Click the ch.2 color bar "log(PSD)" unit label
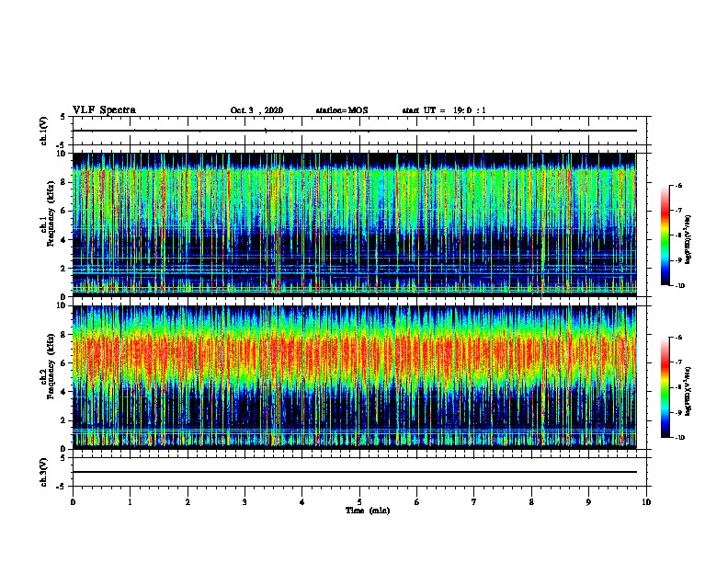 [x=688, y=391]
